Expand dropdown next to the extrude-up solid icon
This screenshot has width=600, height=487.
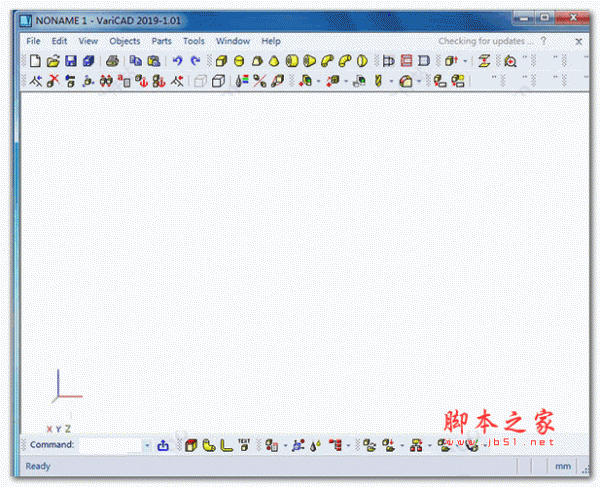click(465, 61)
